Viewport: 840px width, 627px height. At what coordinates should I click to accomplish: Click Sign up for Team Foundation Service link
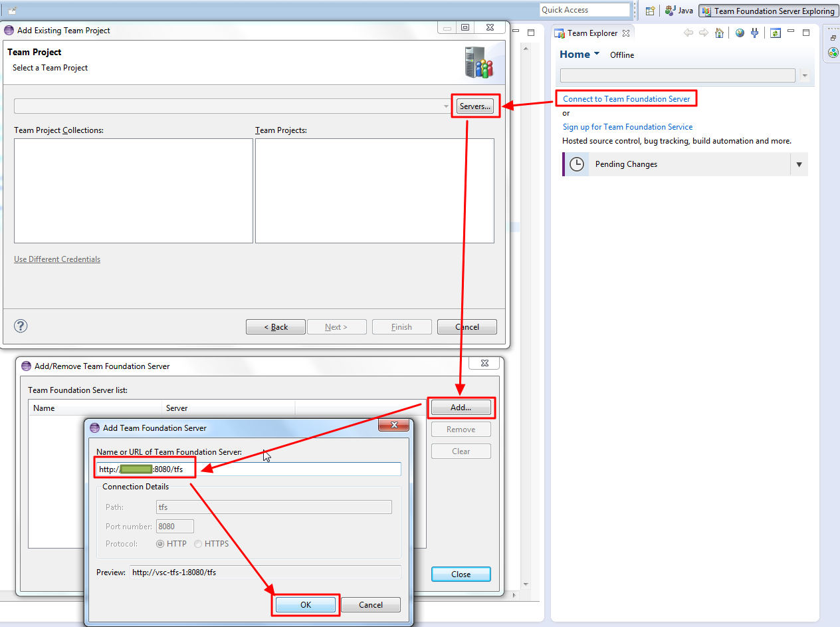[x=627, y=127]
